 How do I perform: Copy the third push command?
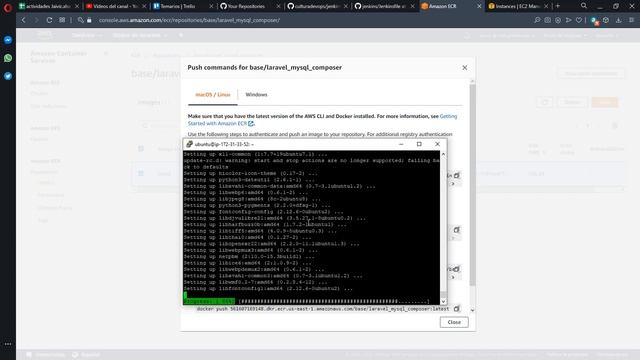(x=457, y=269)
